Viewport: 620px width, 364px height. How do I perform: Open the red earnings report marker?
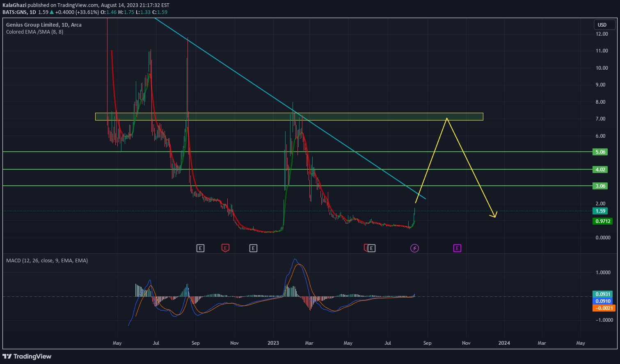click(225, 248)
